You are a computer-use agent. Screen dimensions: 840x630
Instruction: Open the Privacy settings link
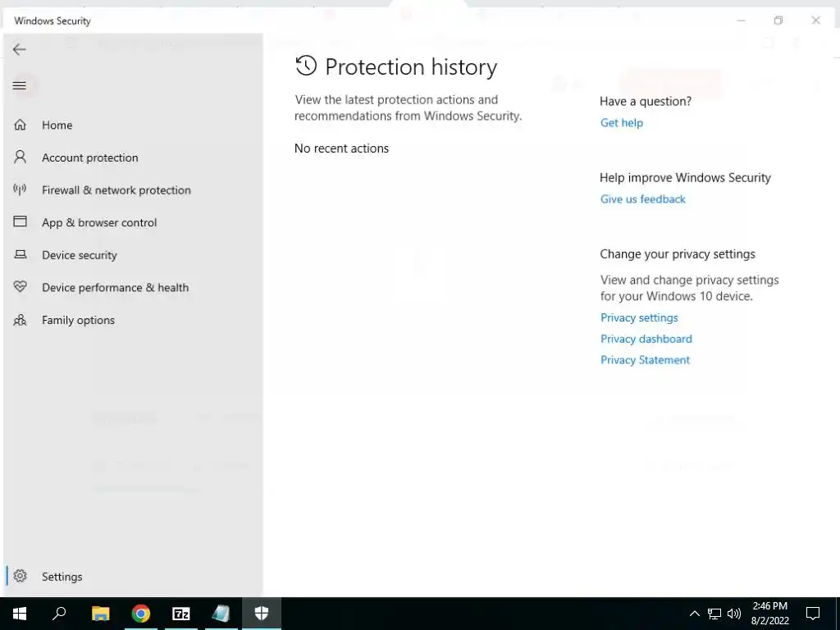tap(639, 317)
